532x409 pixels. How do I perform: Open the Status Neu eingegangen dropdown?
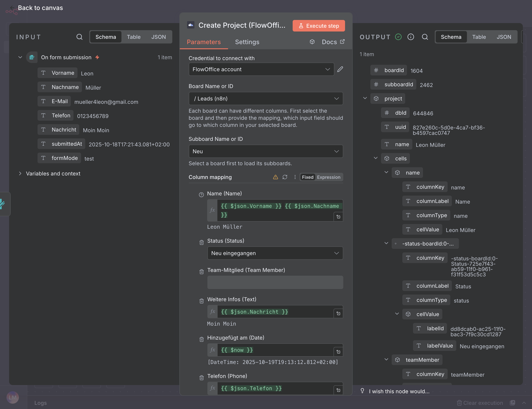(x=275, y=253)
